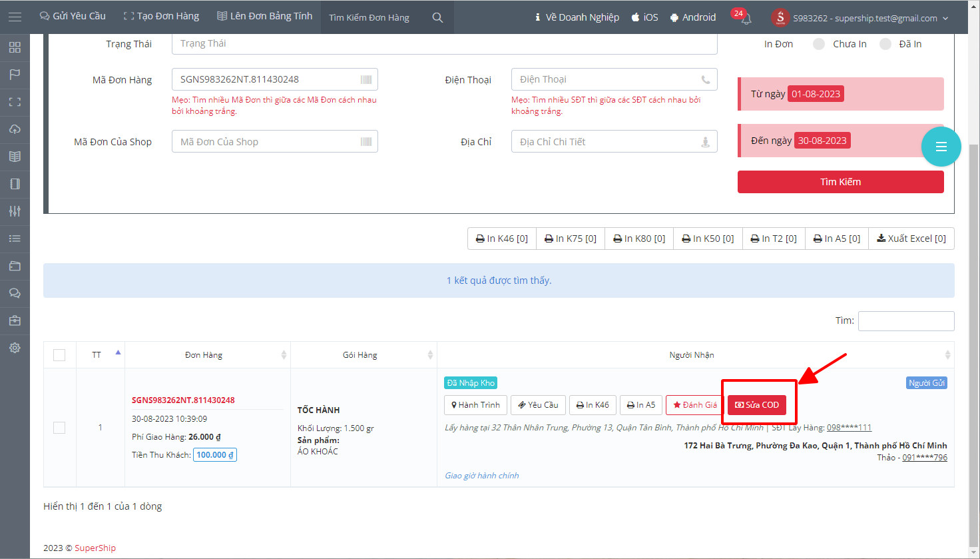This screenshot has width=980, height=559.
Task: Click the brackets scan icon in sidebar
Action: click(x=15, y=102)
